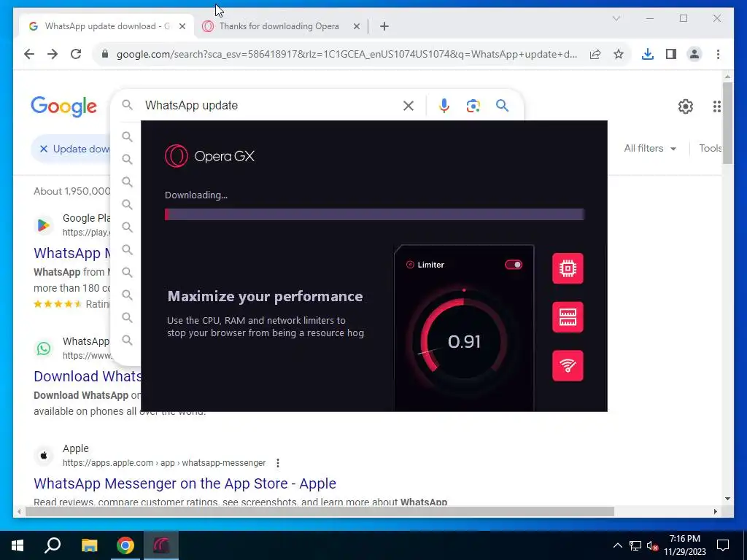The image size is (747, 560).
Task: Start voice search with microphone
Action: point(444,106)
